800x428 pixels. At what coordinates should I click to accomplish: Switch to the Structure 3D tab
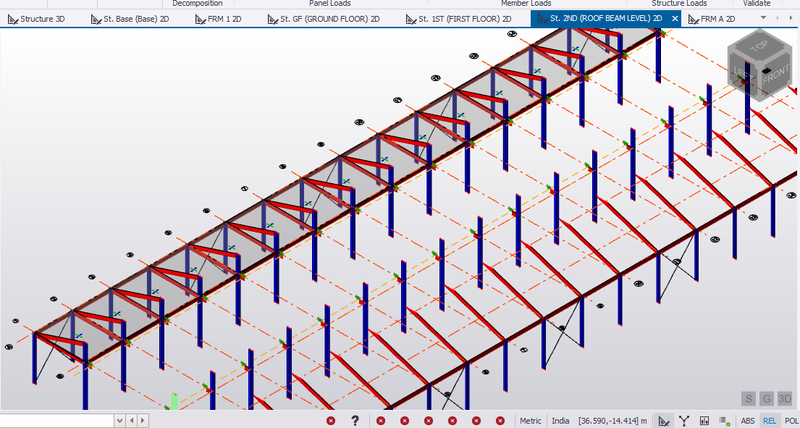(36, 19)
